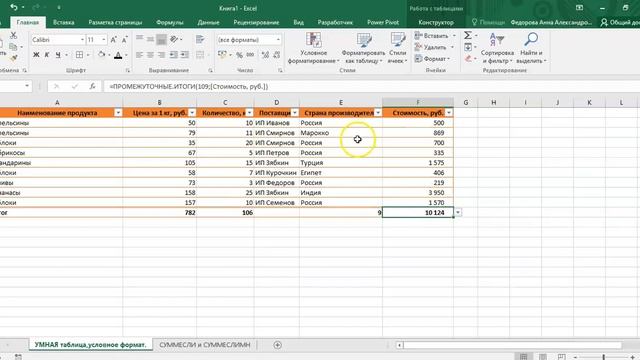
Task: Toggle Top Align
Action: pos(139,39)
